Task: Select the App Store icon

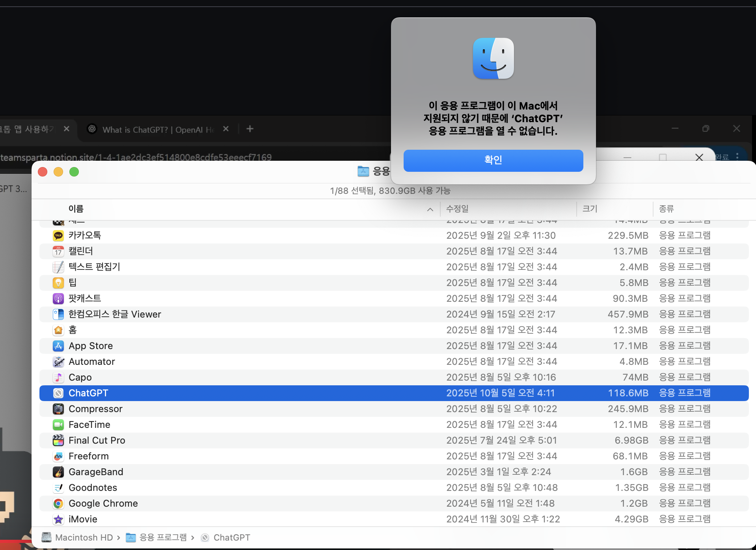Action: (x=58, y=346)
